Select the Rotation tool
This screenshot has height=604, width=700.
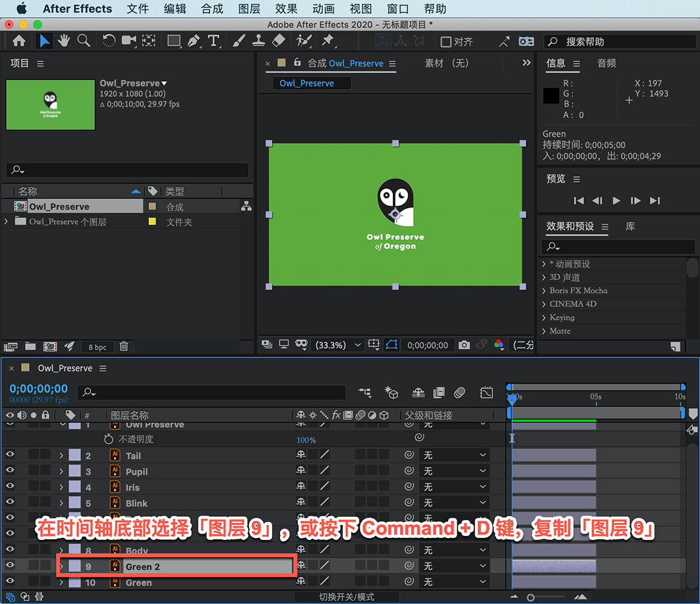pos(109,41)
